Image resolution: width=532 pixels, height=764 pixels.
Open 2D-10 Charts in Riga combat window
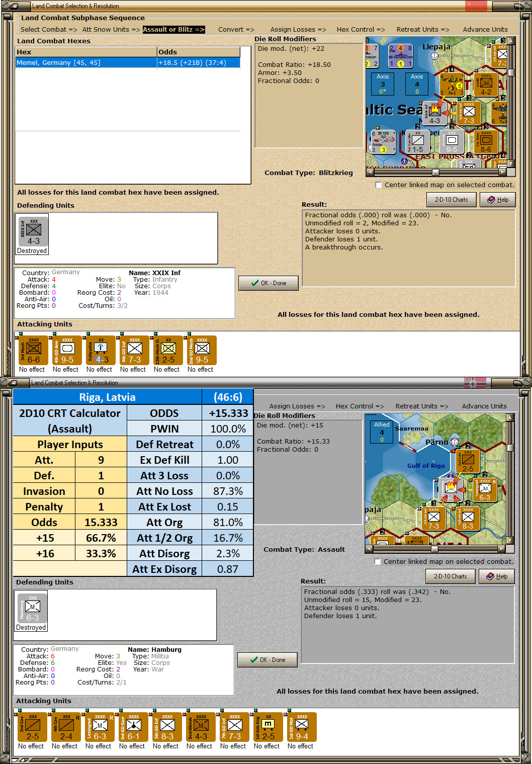click(451, 576)
